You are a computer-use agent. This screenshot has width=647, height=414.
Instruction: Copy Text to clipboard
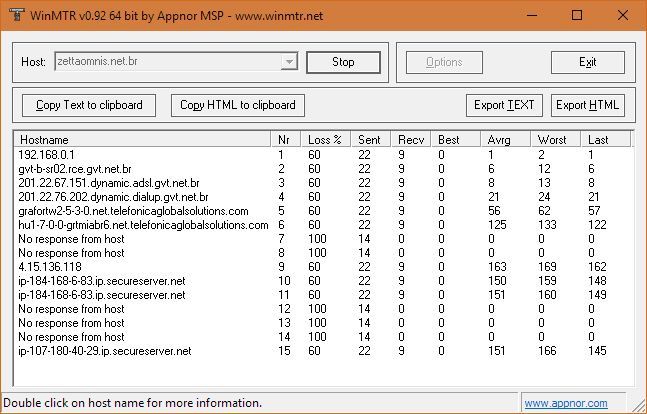pyautogui.click(x=89, y=105)
